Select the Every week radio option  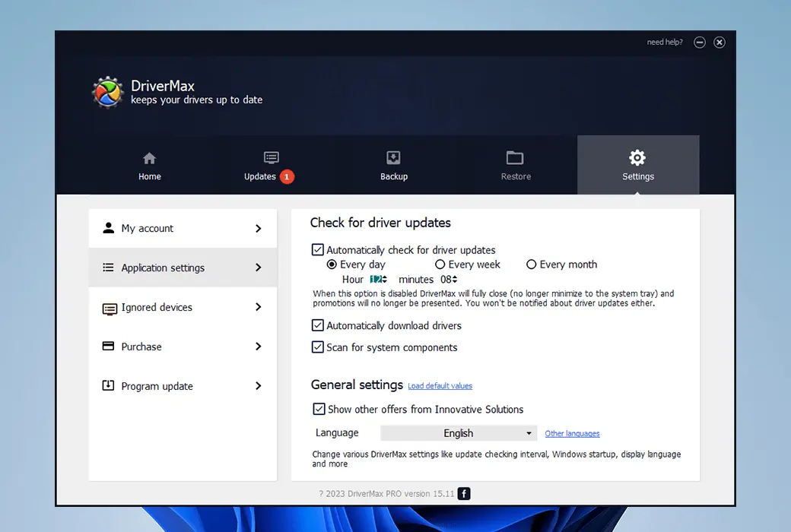click(x=440, y=264)
